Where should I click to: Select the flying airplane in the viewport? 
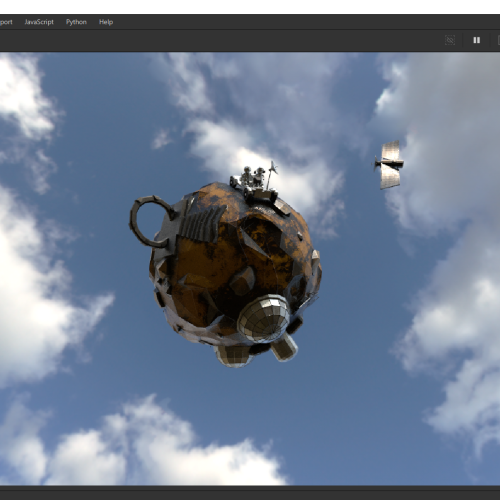pyautogui.click(x=388, y=165)
